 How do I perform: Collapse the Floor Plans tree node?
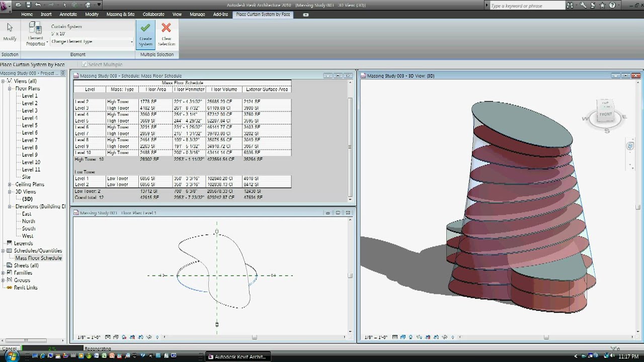pyautogui.click(x=10, y=88)
